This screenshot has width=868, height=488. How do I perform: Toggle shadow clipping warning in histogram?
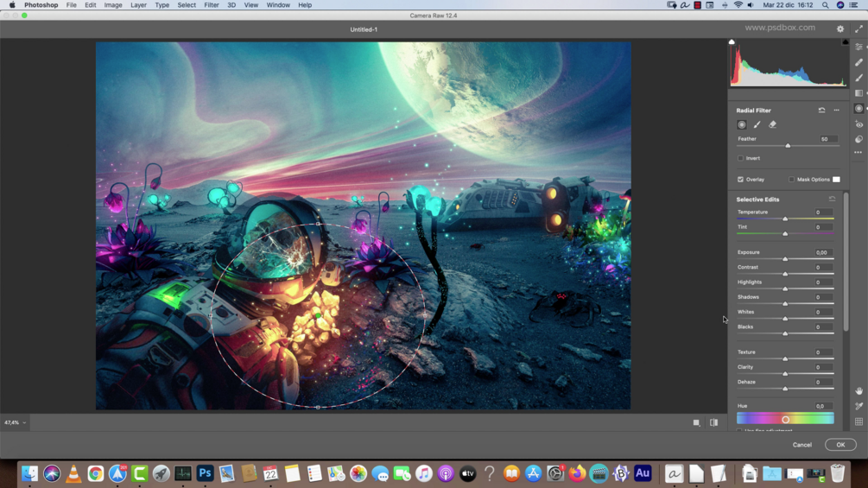point(732,42)
